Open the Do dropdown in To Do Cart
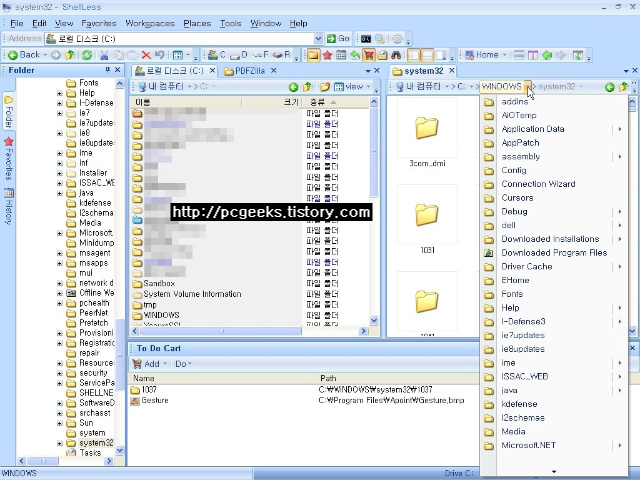 click(x=183, y=364)
